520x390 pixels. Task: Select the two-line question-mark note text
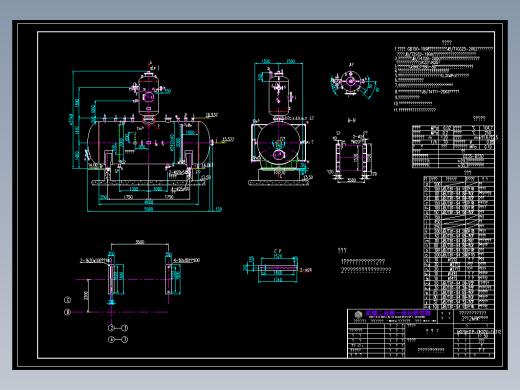point(365,266)
